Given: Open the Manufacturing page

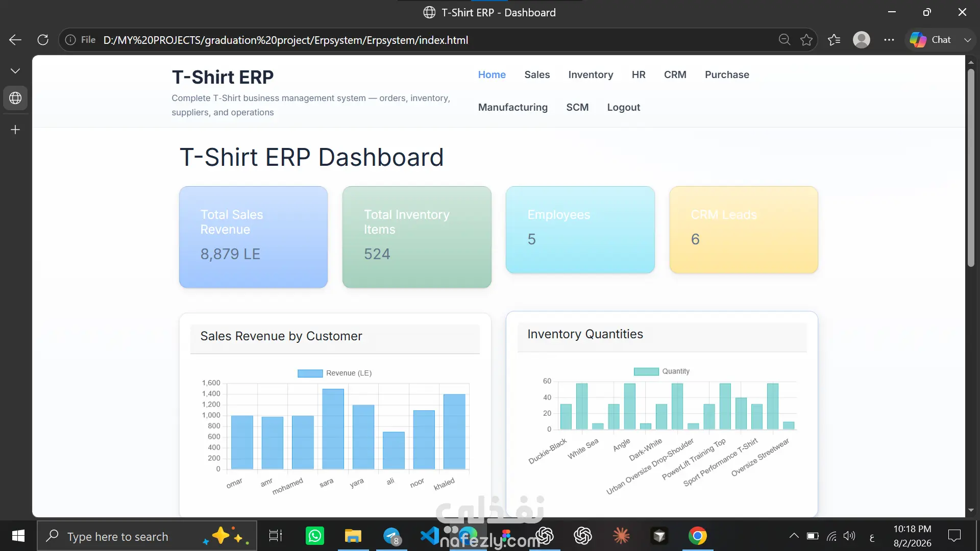Looking at the screenshot, I should tap(512, 107).
